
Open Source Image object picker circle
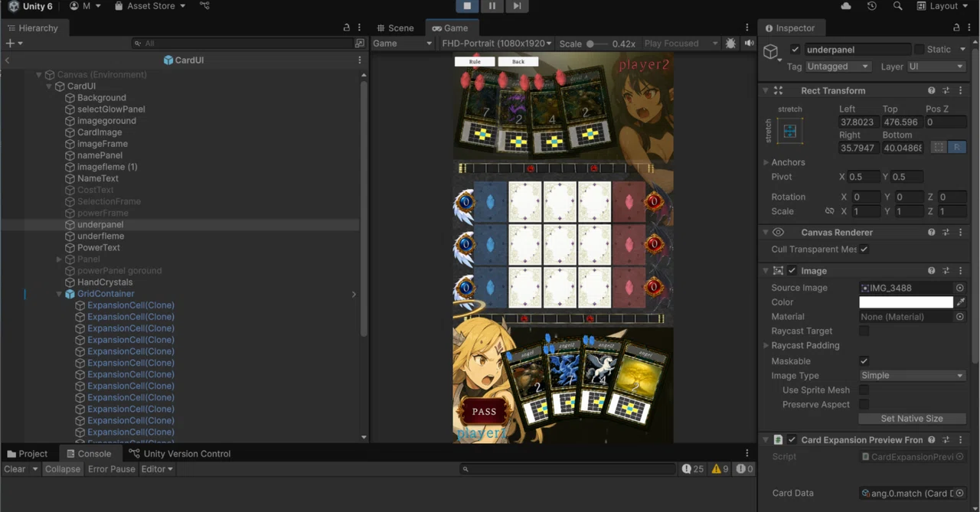tap(959, 288)
